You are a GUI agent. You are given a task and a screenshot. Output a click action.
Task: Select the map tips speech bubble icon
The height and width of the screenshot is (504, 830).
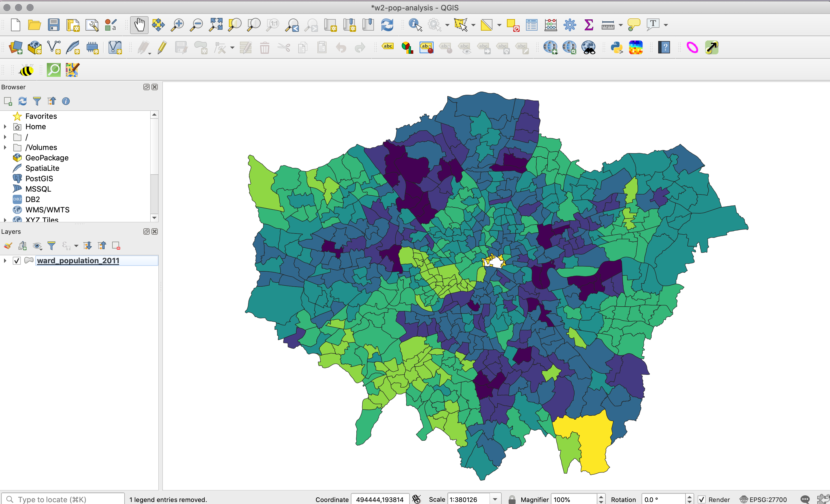(634, 25)
